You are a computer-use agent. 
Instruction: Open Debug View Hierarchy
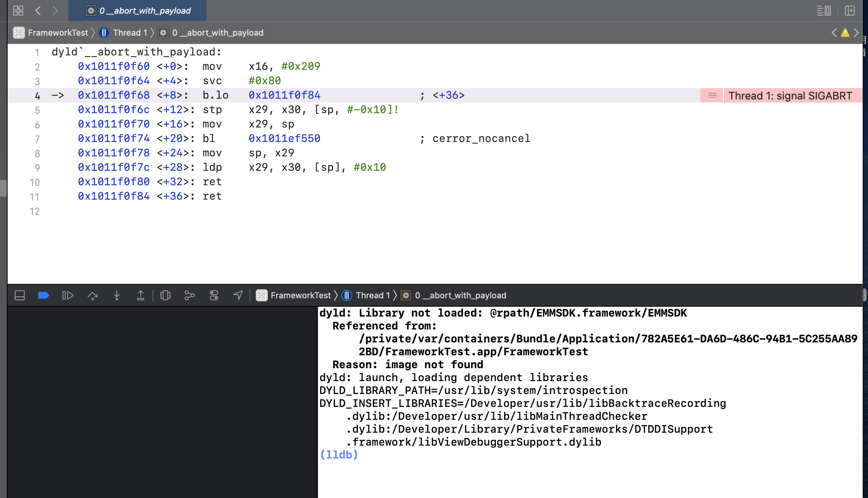[x=165, y=295]
